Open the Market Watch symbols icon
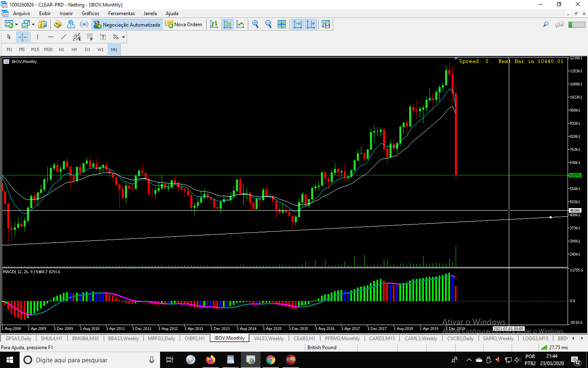Image resolution: width=588 pixels, height=368 pixels. [42, 25]
